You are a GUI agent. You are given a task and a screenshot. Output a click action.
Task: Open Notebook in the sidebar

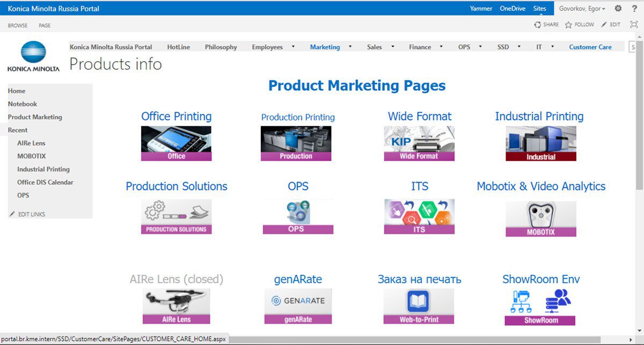23,104
